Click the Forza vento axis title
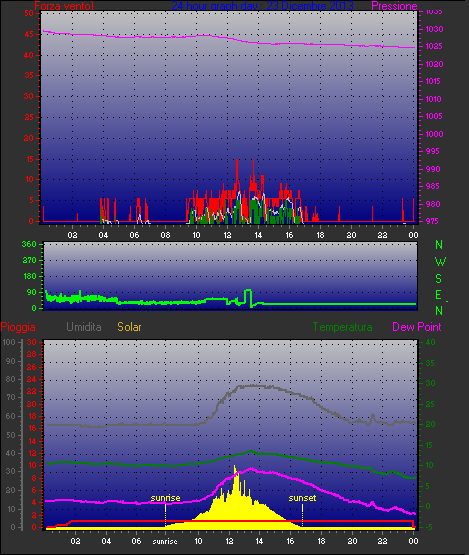This screenshot has width=469, height=555. point(64,6)
